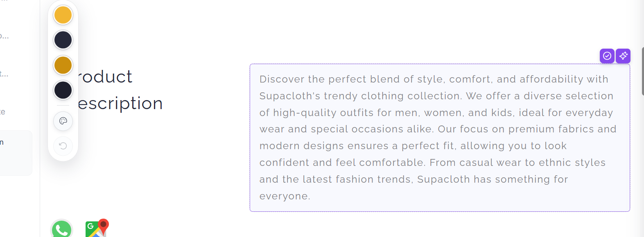Confirm edits with the purple checkmark icon
The height and width of the screenshot is (237, 644).
[607, 56]
